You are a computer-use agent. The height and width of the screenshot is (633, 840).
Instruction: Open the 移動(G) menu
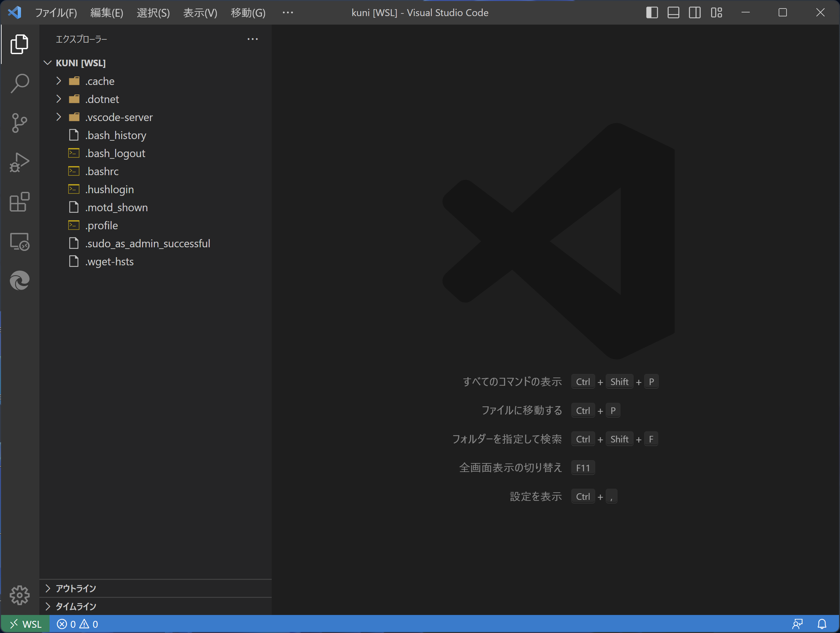(248, 12)
